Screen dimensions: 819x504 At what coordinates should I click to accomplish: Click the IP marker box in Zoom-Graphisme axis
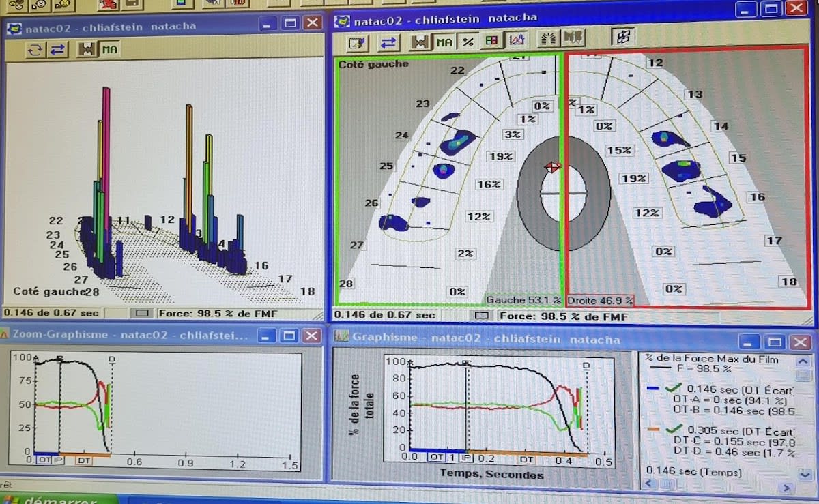(59, 460)
